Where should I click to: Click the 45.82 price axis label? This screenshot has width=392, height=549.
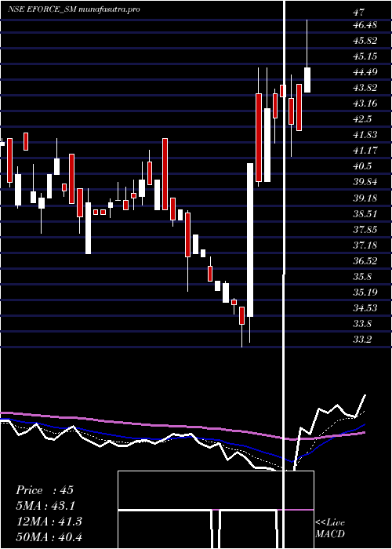tap(365, 41)
